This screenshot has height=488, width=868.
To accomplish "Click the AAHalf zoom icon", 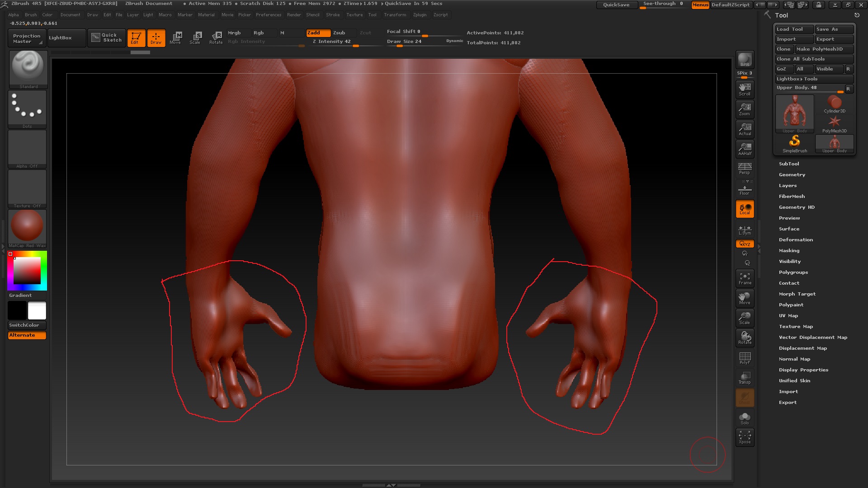I will pyautogui.click(x=745, y=149).
